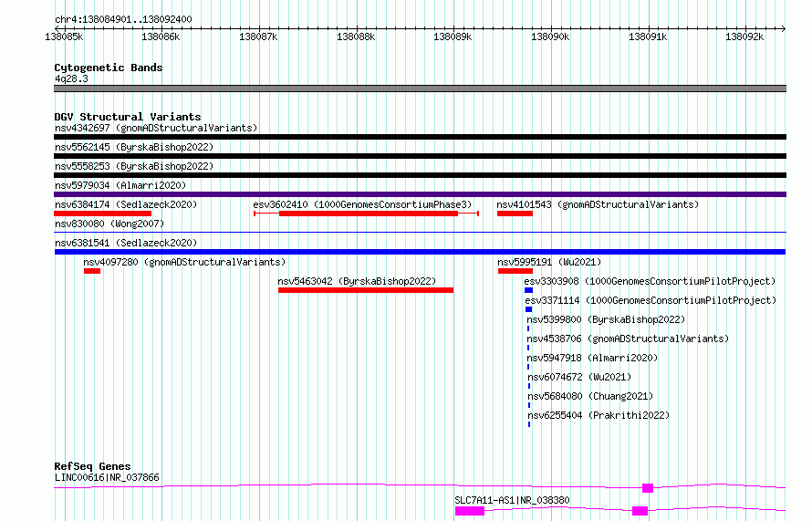812x521 pixels.
Task: Open nsv6074672 Wu2021 label
Action: coord(579,377)
